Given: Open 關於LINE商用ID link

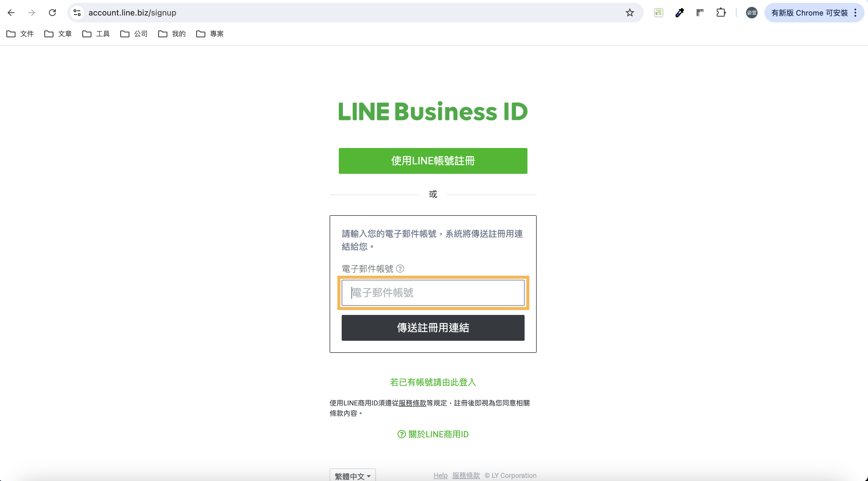Looking at the screenshot, I should [x=433, y=434].
